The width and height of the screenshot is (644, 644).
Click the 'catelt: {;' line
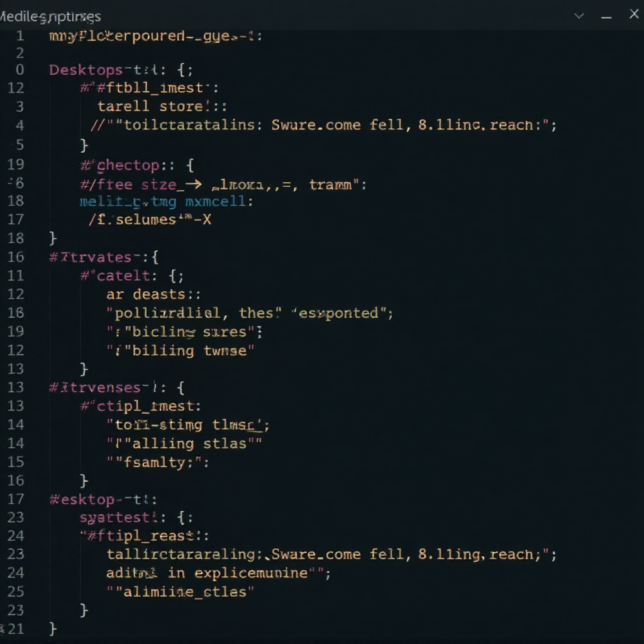[x=132, y=275]
